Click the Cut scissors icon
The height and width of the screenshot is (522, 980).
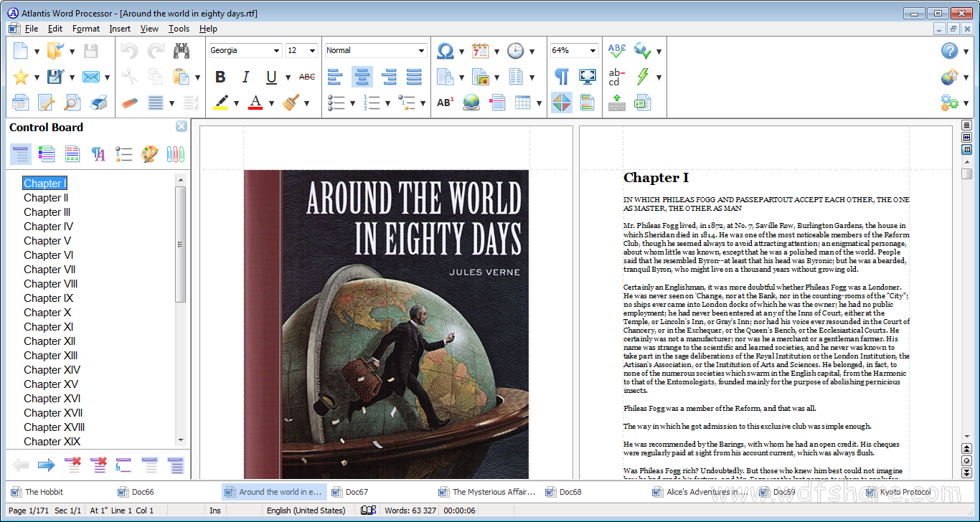click(x=129, y=77)
